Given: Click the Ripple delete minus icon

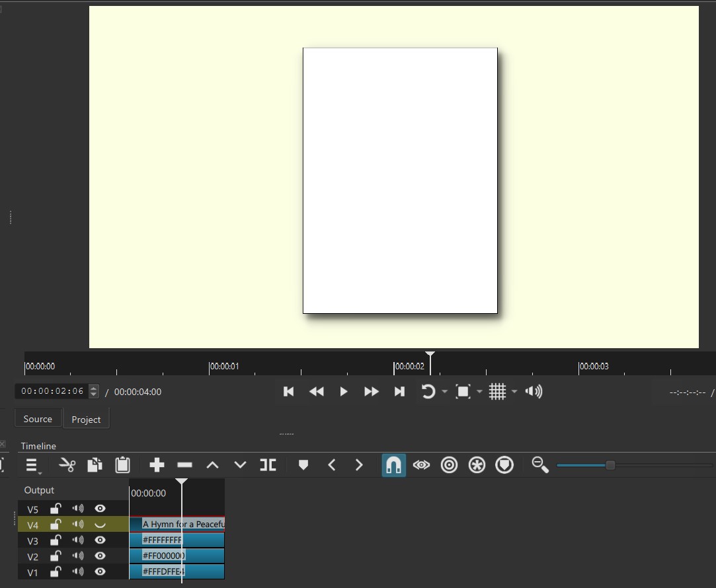Looking at the screenshot, I should tap(184, 465).
